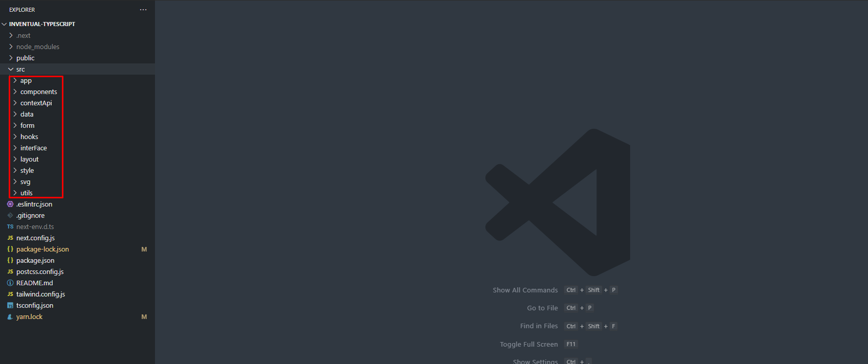The width and height of the screenshot is (868, 364).
Task: Click the Toggle Full Screen hint text
Action: tap(529, 344)
